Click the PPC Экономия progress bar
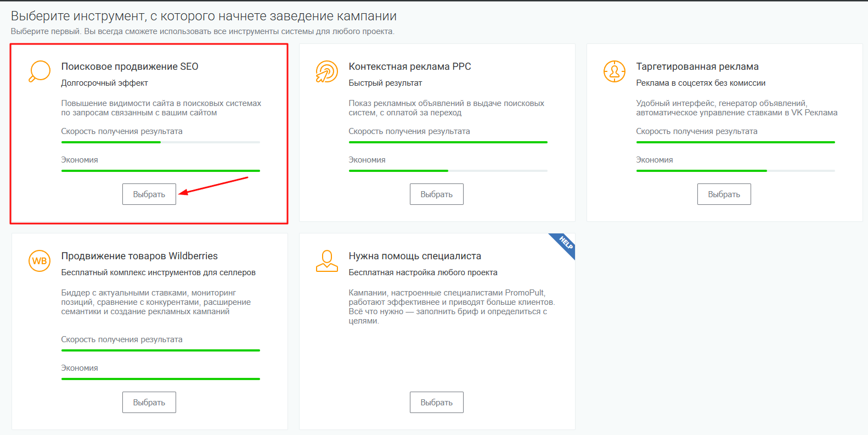Screen dimensions: 868x435 click(448, 171)
